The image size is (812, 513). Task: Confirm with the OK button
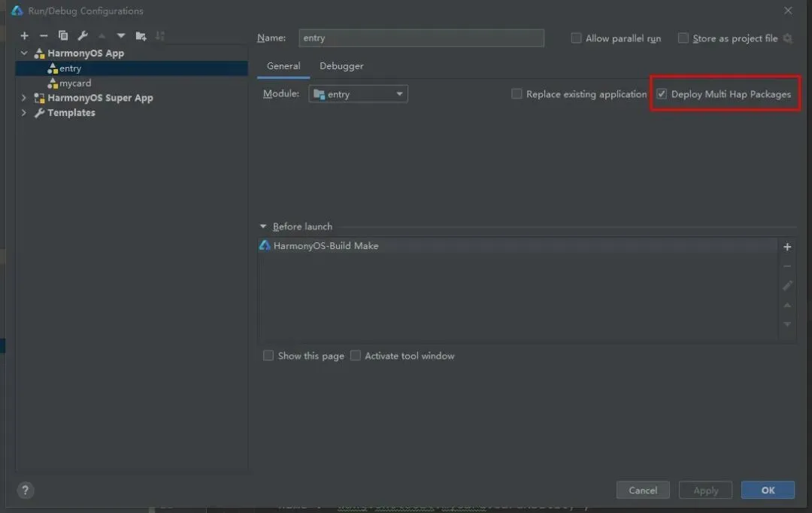click(768, 490)
